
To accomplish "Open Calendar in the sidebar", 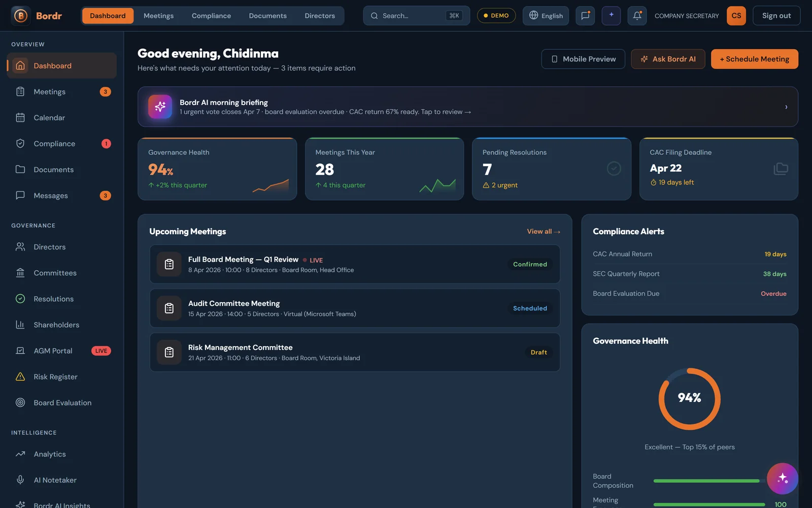I will click(x=61, y=118).
